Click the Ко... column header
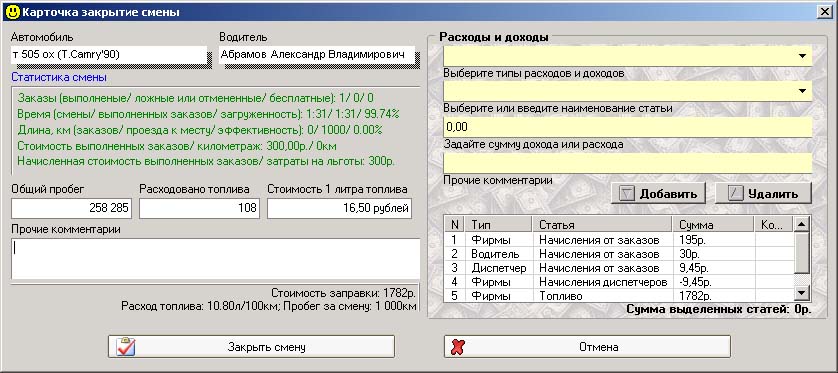Screen dimensions: 838x373 (x=774, y=224)
